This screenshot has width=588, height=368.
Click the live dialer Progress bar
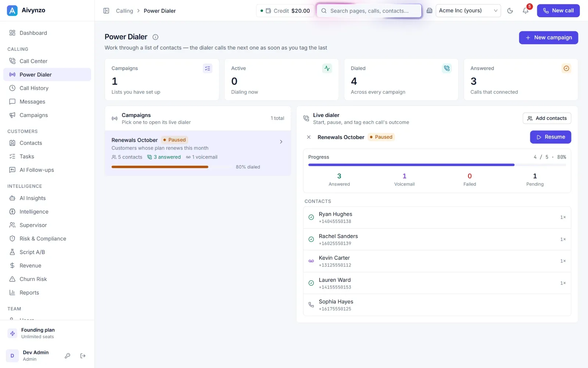437,165
